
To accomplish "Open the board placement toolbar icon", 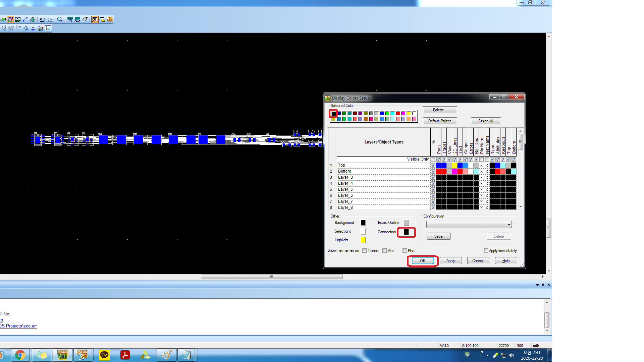I will 18,19.
